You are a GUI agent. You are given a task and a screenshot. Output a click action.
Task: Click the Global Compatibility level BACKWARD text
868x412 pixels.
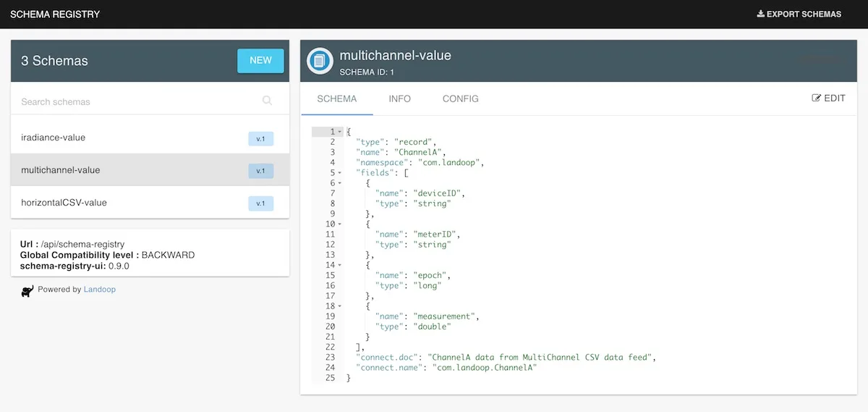point(107,255)
